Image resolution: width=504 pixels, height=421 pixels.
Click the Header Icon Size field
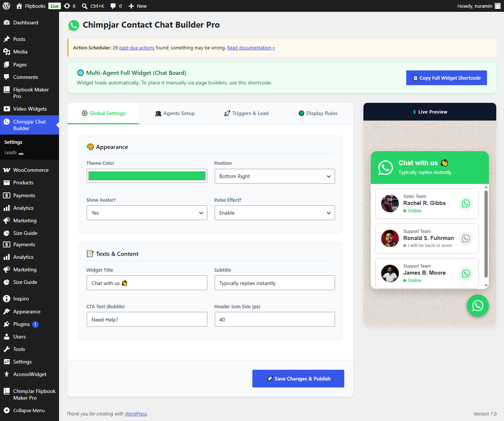(275, 319)
